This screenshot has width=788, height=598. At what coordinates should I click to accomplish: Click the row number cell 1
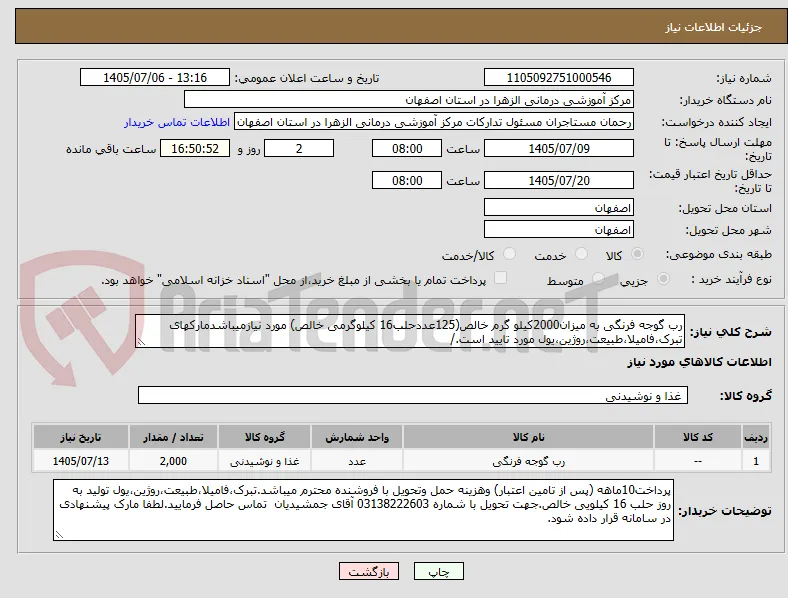coord(756,461)
